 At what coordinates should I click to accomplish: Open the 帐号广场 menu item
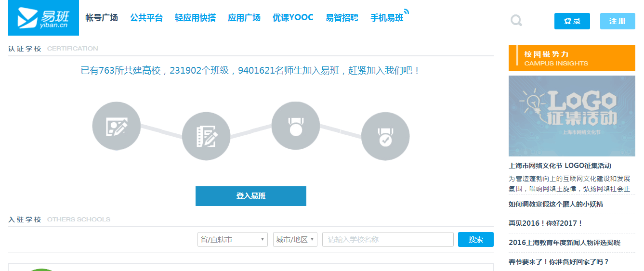coord(102,18)
